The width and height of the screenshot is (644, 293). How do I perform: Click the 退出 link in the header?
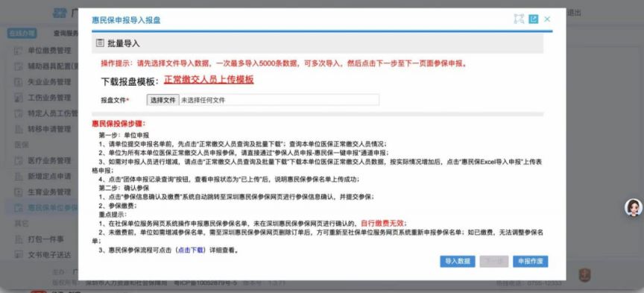pos(573,13)
